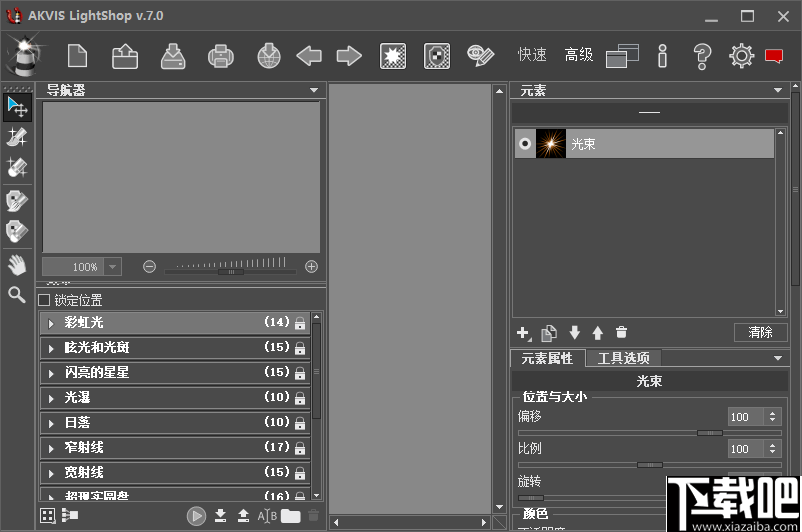This screenshot has height=532, width=802.
Task: Collapse the 导航器 panel with its arrow
Action: pyautogui.click(x=314, y=90)
